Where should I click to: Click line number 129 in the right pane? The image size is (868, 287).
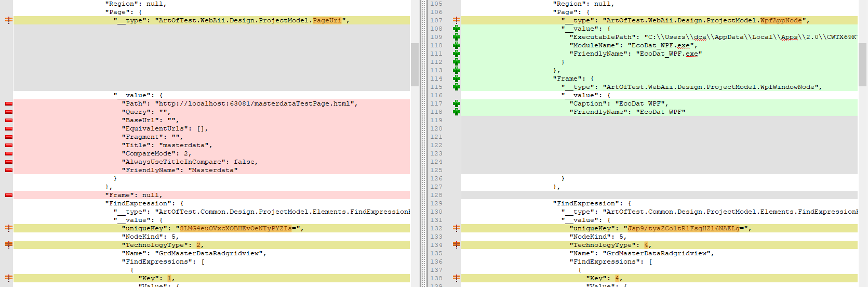pyautogui.click(x=436, y=203)
